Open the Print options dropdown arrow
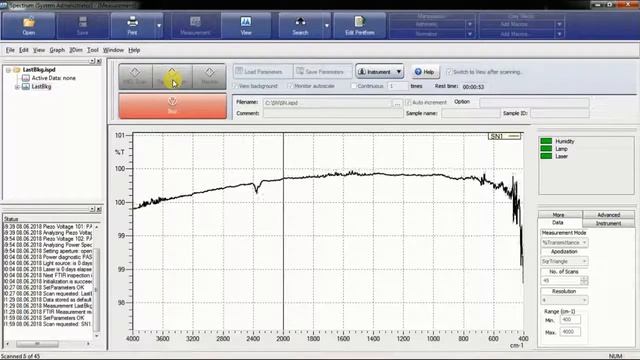The width and height of the screenshot is (640, 360). tap(159, 26)
